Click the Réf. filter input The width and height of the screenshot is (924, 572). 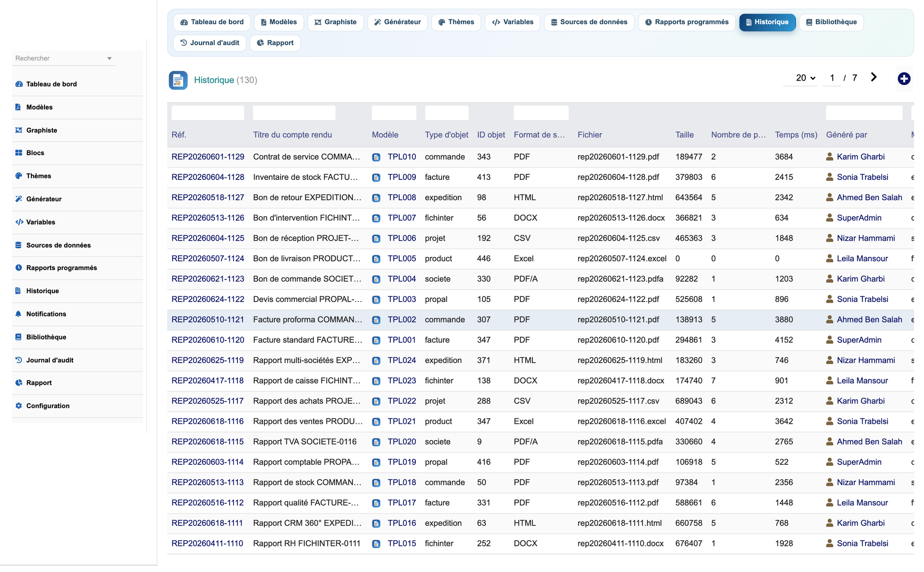coord(207,113)
